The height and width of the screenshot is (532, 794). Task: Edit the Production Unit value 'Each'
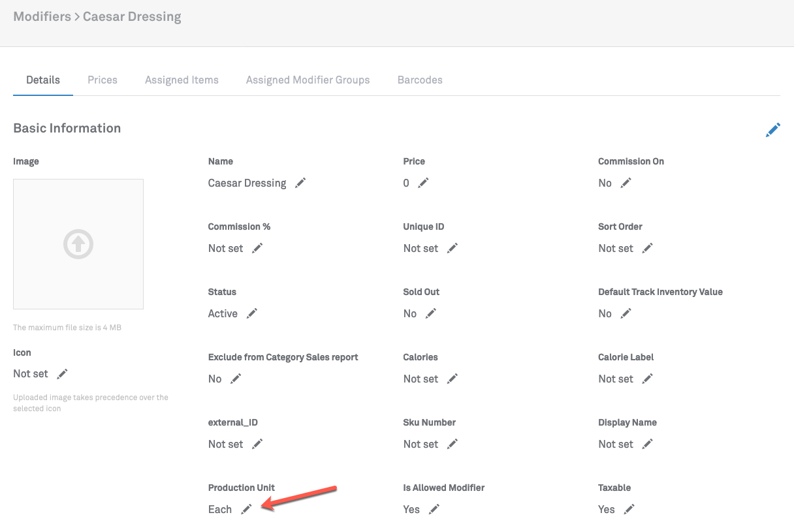246,510
